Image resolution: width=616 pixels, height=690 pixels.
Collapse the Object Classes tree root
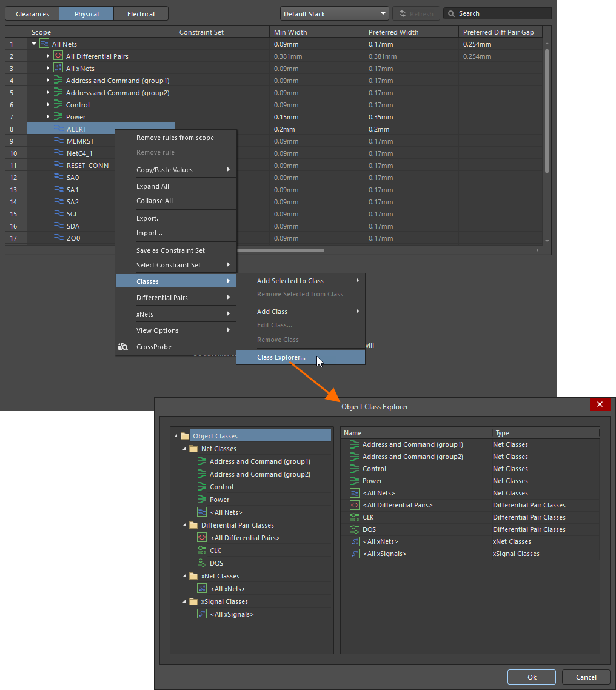point(176,436)
